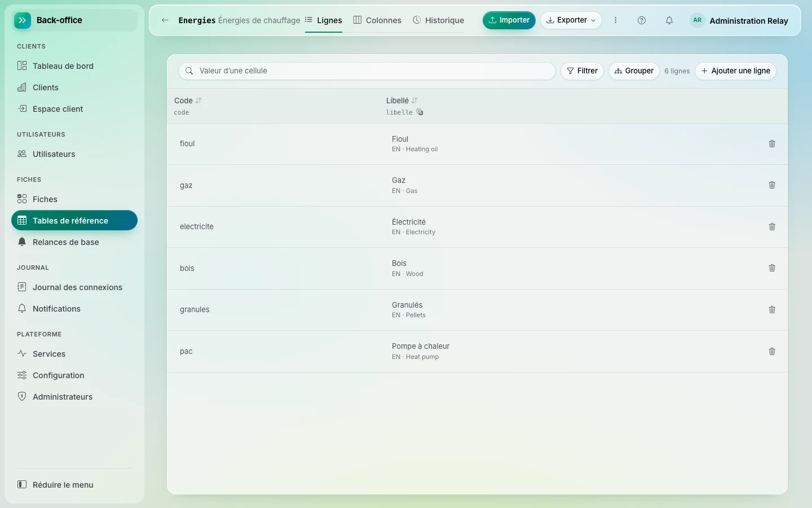This screenshot has width=812, height=508.
Task: Navigate to Utilisateurs
Action: coord(74,154)
